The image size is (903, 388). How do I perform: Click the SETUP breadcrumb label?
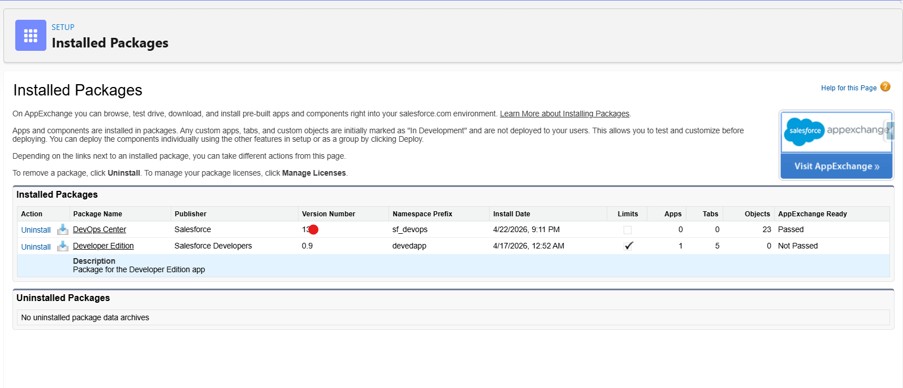[63, 27]
